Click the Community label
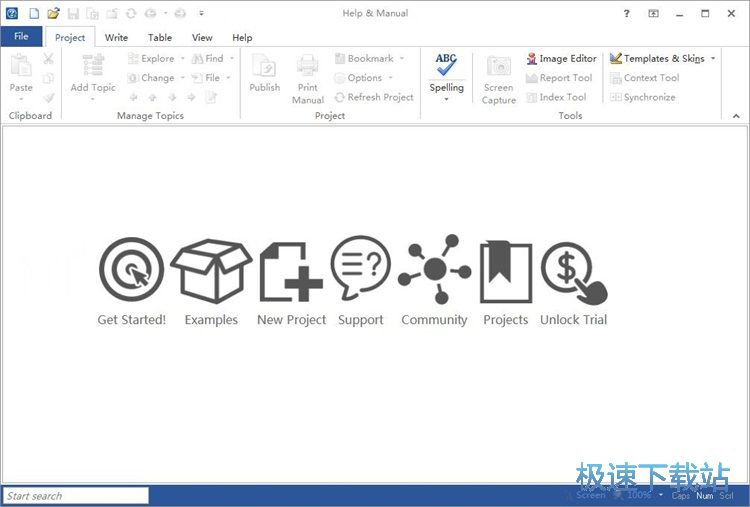This screenshot has width=750, height=507. pyautogui.click(x=434, y=320)
